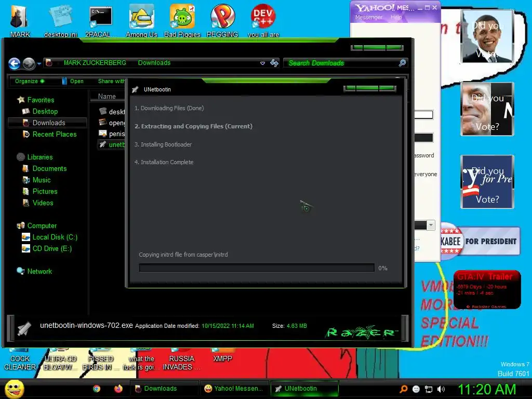
Task: Open the MARK desktop icon
Action: (19, 20)
